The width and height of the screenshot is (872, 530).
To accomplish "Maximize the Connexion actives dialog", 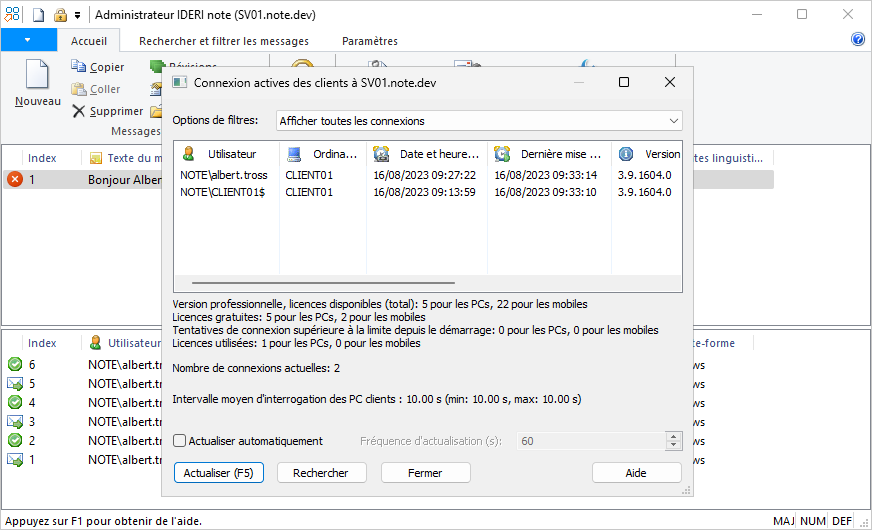I will [624, 82].
